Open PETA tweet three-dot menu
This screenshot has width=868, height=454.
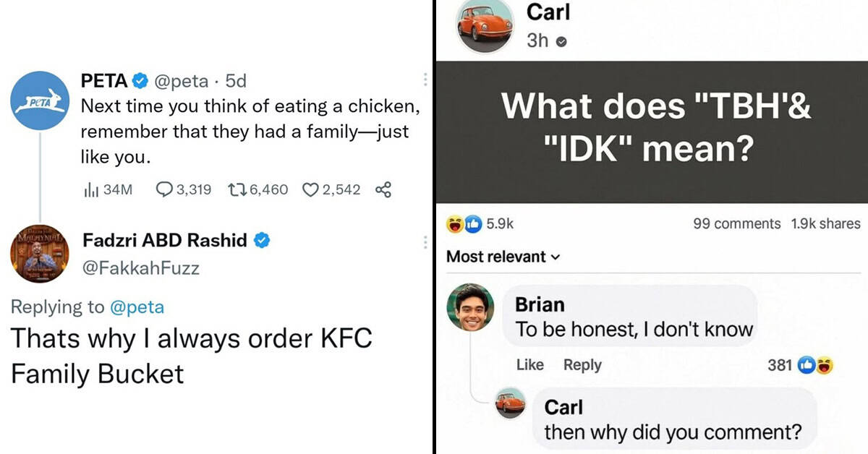[x=425, y=80]
